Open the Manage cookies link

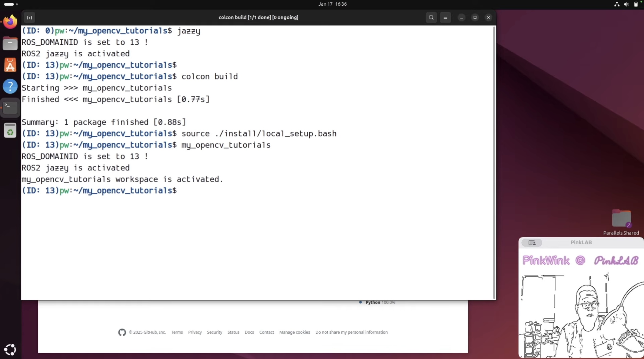[295, 332]
